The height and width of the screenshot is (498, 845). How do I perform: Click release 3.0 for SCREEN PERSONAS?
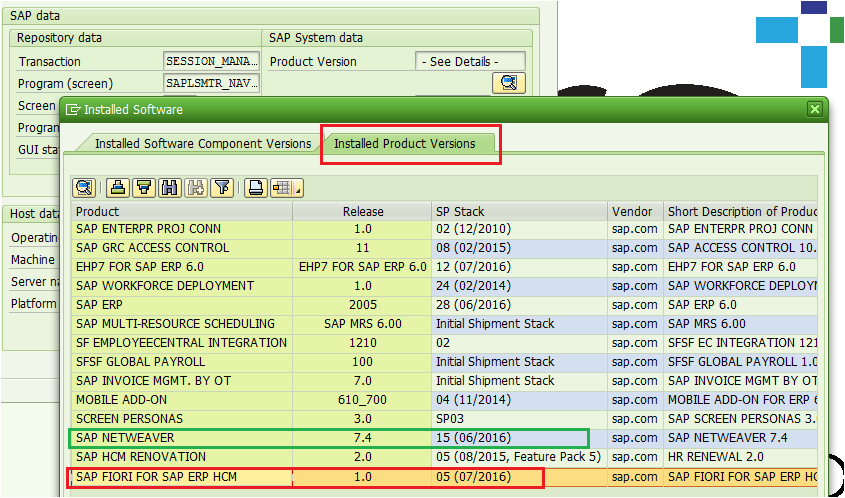362,419
